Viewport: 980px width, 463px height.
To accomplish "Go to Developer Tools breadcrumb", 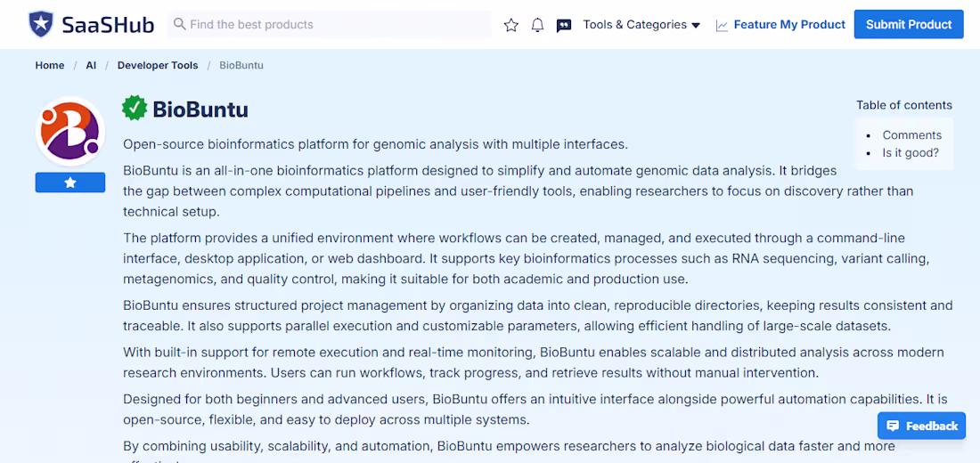I will coord(158,65).
